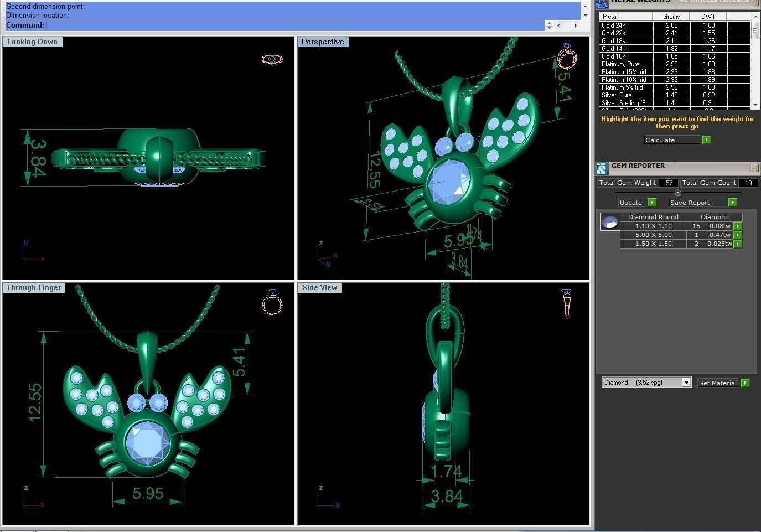Screen dimensions: 761x532
Task: Click ring orientation icon in Perspective viewport
Action: 567,56
